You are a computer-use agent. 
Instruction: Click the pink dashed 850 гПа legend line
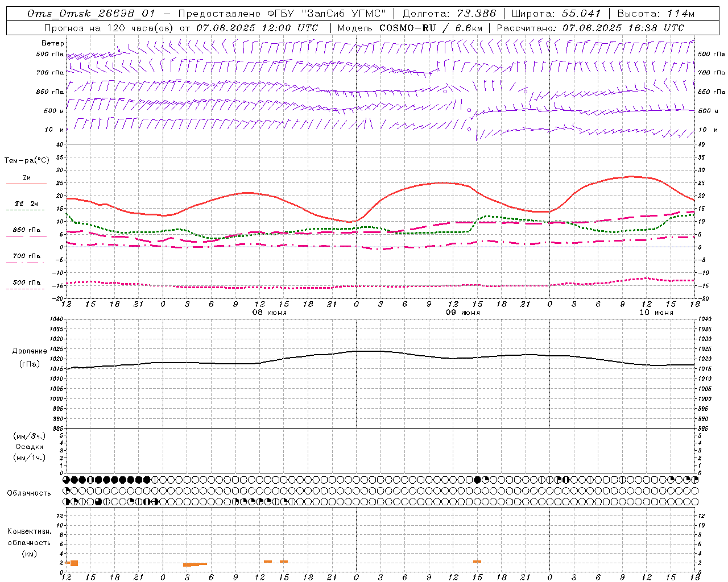tap(26, 236)
